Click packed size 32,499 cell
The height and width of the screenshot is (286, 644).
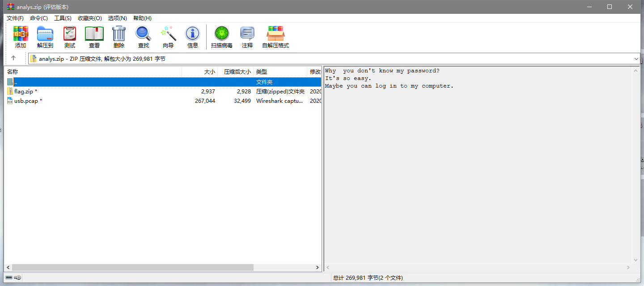click(x=243, y=101)
